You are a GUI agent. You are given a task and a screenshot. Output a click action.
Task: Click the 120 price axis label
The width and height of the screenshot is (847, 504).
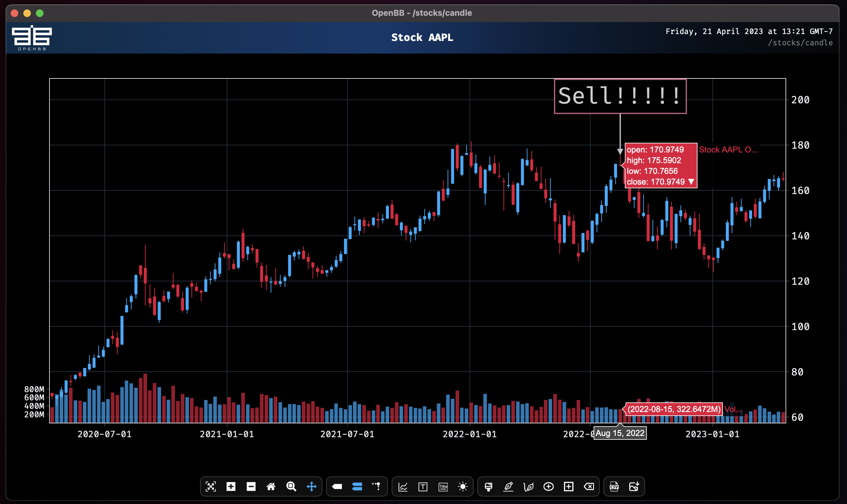pyautogui.click(x=800, y=281)
